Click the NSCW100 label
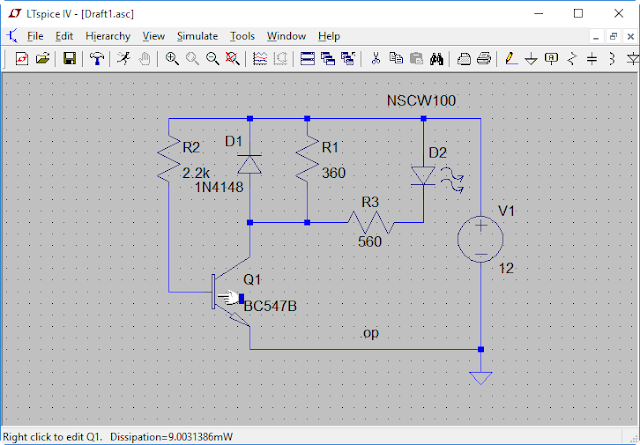640x445 pixels. pos(421,101)
